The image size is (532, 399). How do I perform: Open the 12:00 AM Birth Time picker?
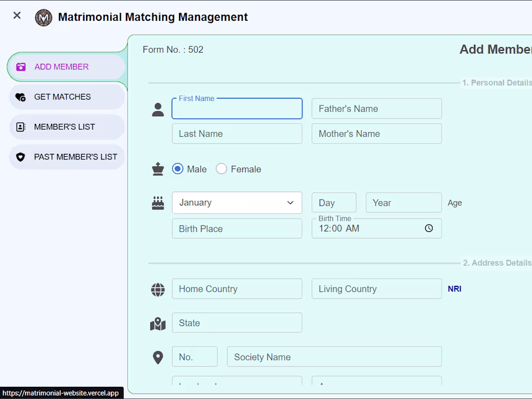coord(377,228)
